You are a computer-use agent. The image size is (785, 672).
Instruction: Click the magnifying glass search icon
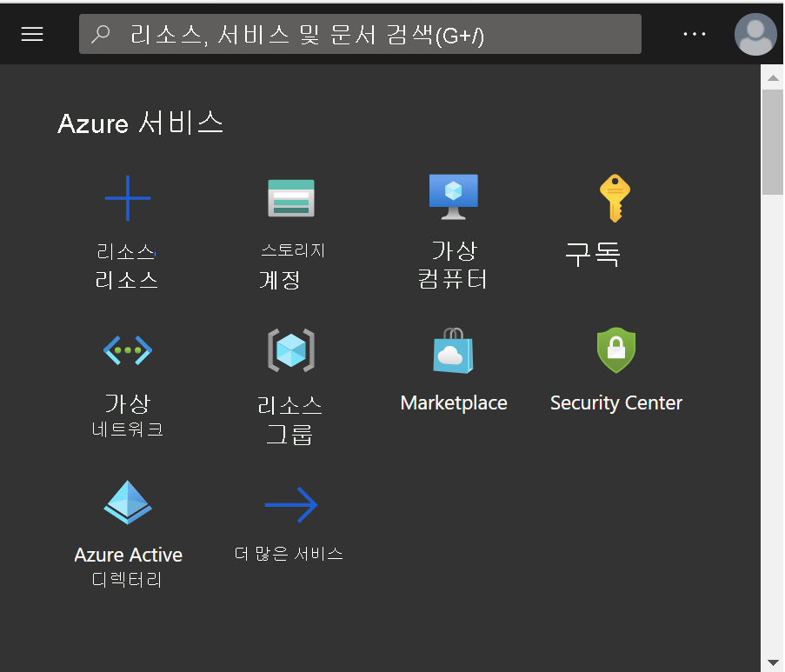101,34
